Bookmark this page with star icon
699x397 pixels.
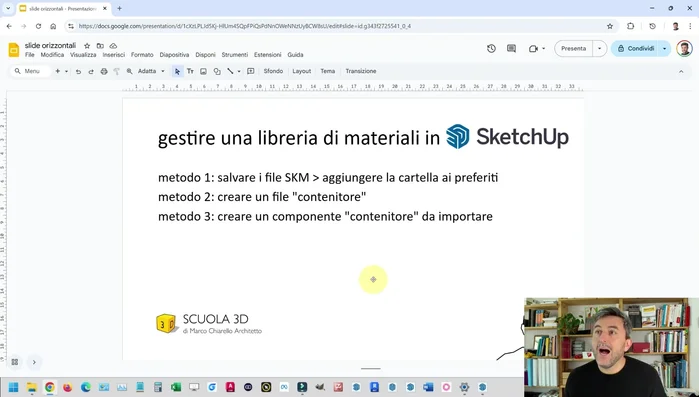tap(610, 26)
